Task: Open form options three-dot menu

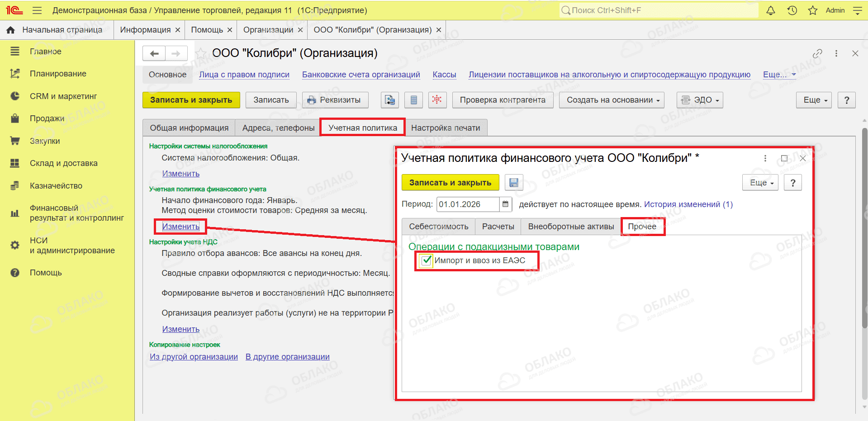Action: coord(836,53)
